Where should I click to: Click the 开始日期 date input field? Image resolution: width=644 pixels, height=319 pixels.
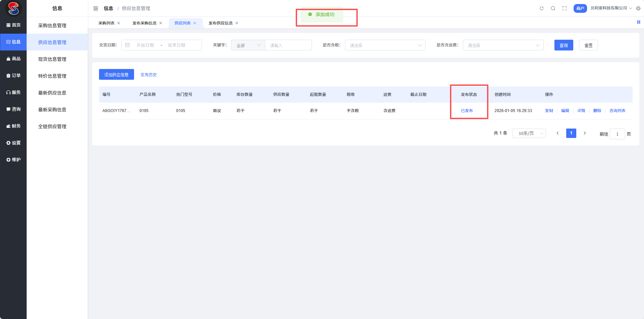point(145,45)
